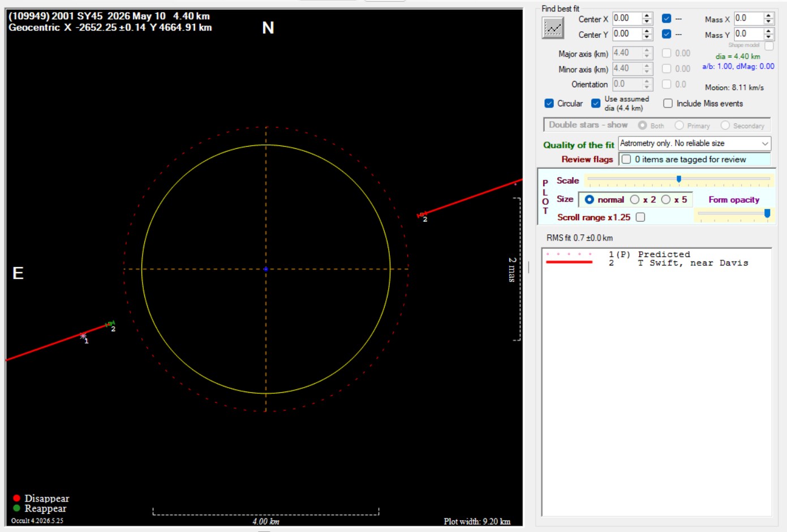Select the Primary double star option
Screen dimensions: 787x532
(680, 125)
